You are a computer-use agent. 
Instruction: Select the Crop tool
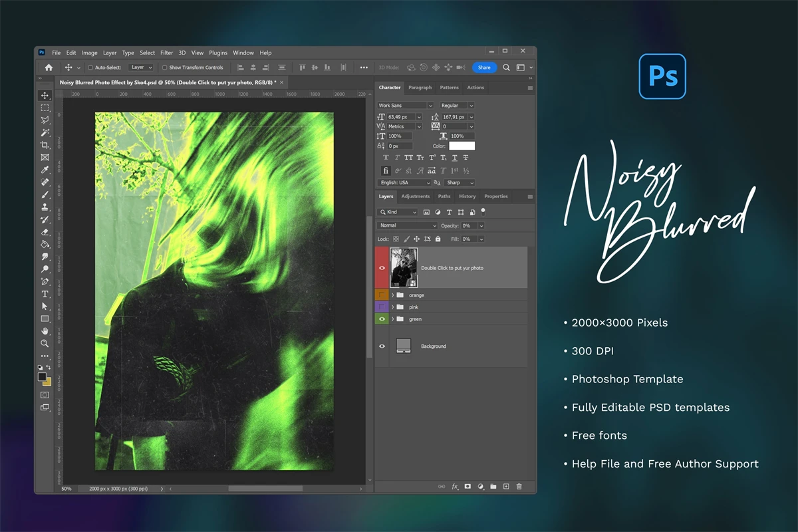(x=45, y=145)
